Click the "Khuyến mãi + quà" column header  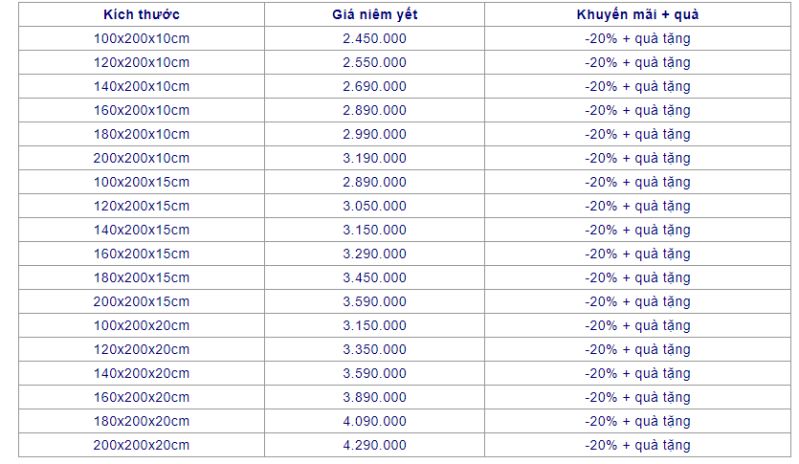point(637,14)
